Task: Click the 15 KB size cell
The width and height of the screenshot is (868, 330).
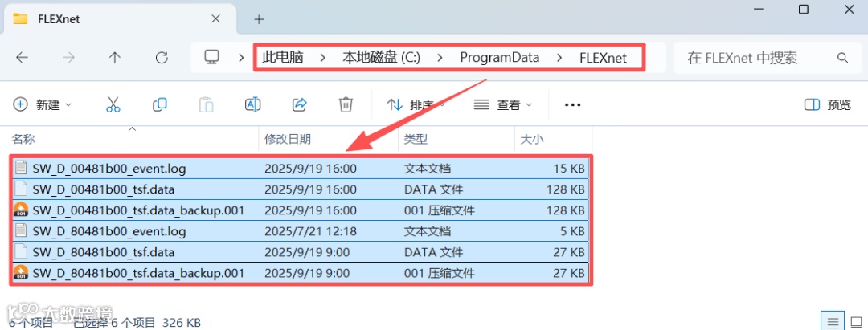Action: (x=569, y=169)
